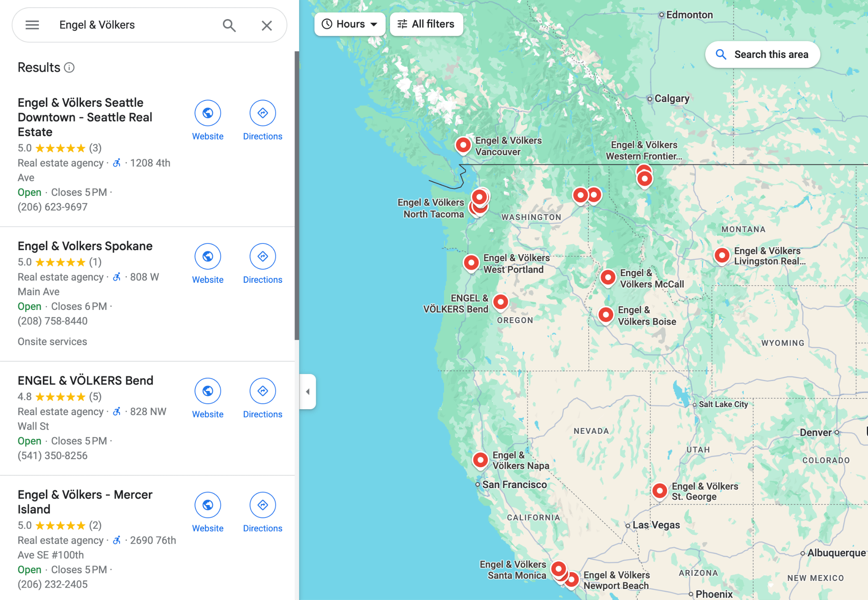Click the Website icon for Engel & Völkers Spokane
The height and width of the screenshot is (600, 868).
click(x=207, y=257)
